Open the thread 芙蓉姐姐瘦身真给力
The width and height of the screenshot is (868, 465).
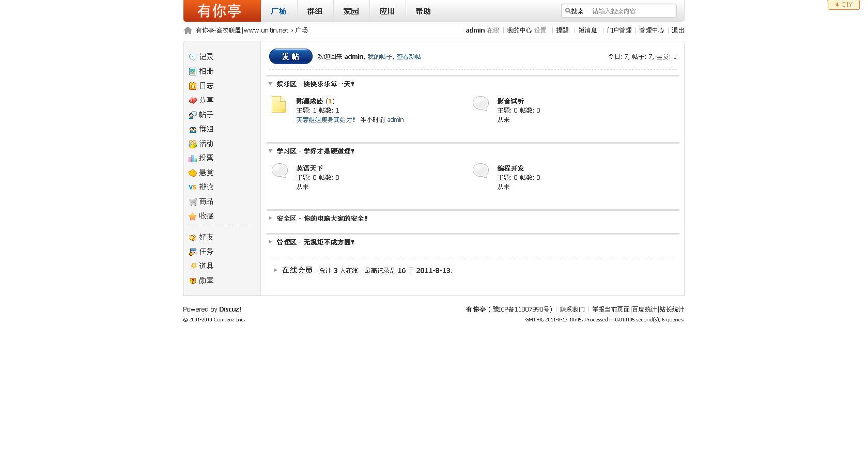pyautogui.click(x=326, y=120)
